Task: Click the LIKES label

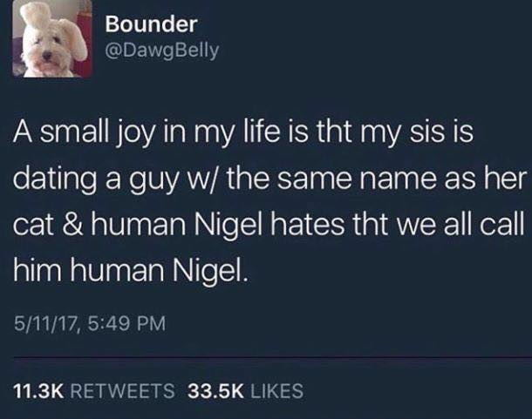Action: pyautogui.click(x=276, y=390)
